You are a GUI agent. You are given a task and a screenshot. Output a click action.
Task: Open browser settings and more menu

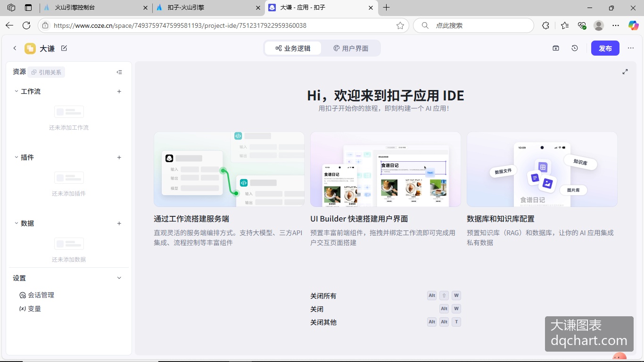click(616, 25)
